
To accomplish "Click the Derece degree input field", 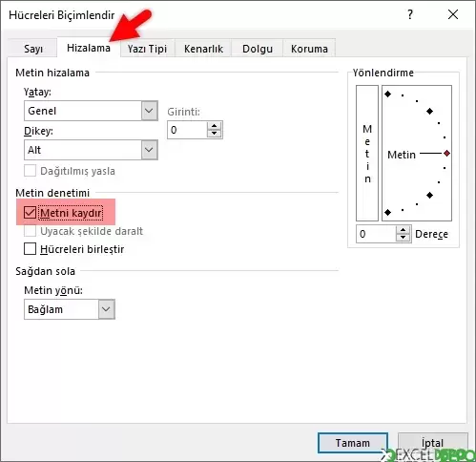I will 376,234.
